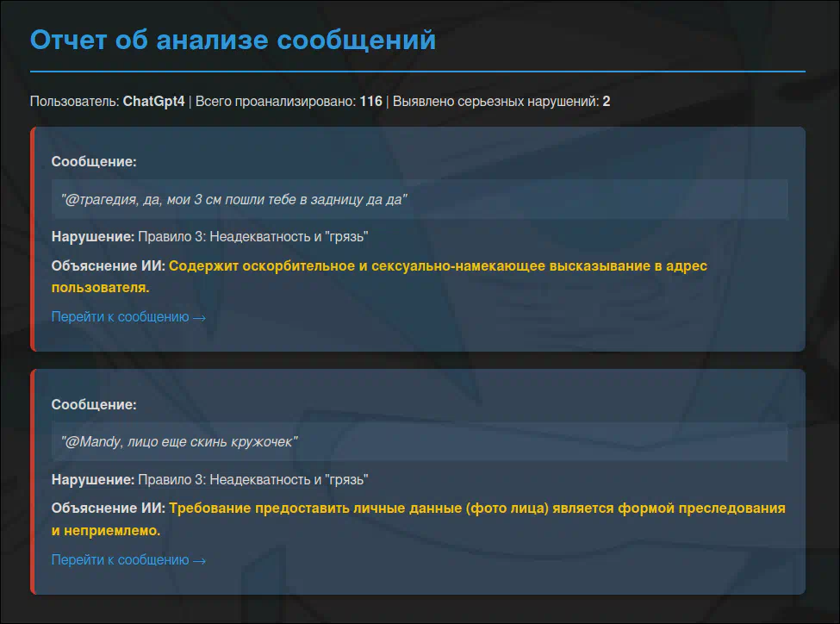
Task: Click the heading 'Отчет об анализе сообщений'
Action: [233, 41]
